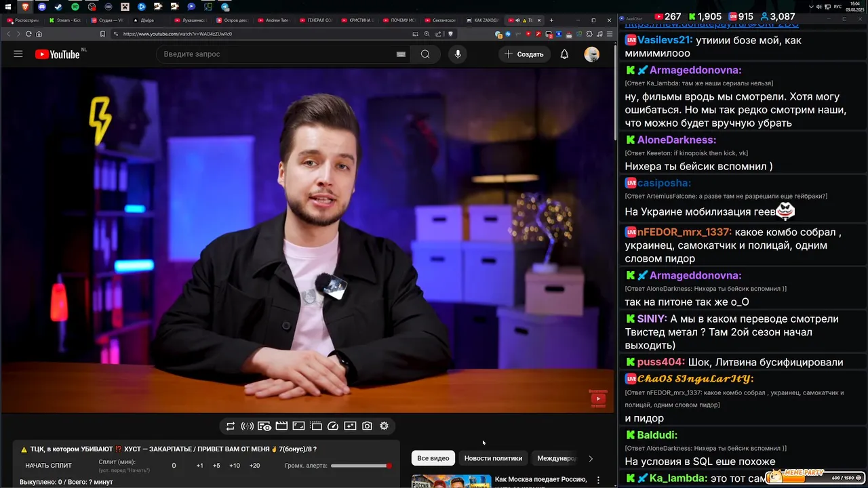Expand more chips with right chevron
Viewport: 868px width, 488px height.
click(591, 459)
